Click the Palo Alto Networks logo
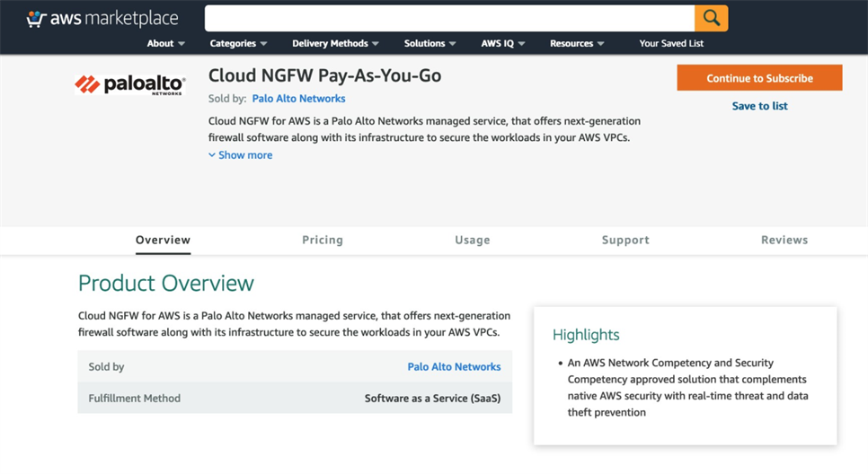 tap(130, 85)
